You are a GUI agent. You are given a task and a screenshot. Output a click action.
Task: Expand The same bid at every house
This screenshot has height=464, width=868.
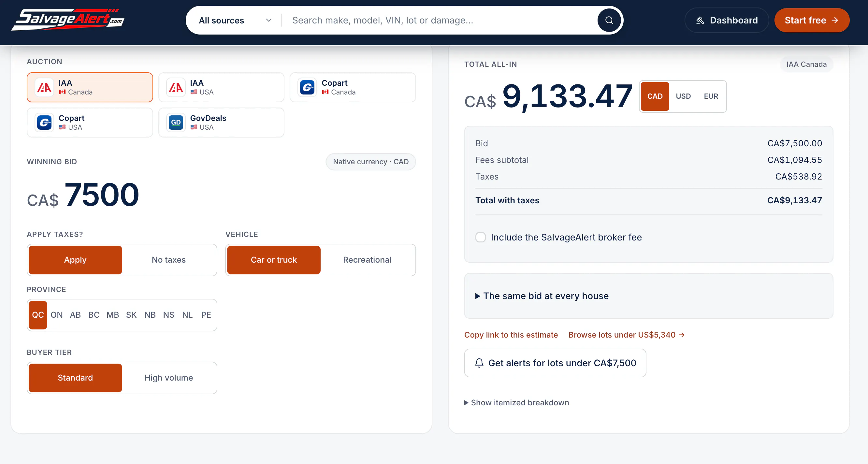click(542, 296)
